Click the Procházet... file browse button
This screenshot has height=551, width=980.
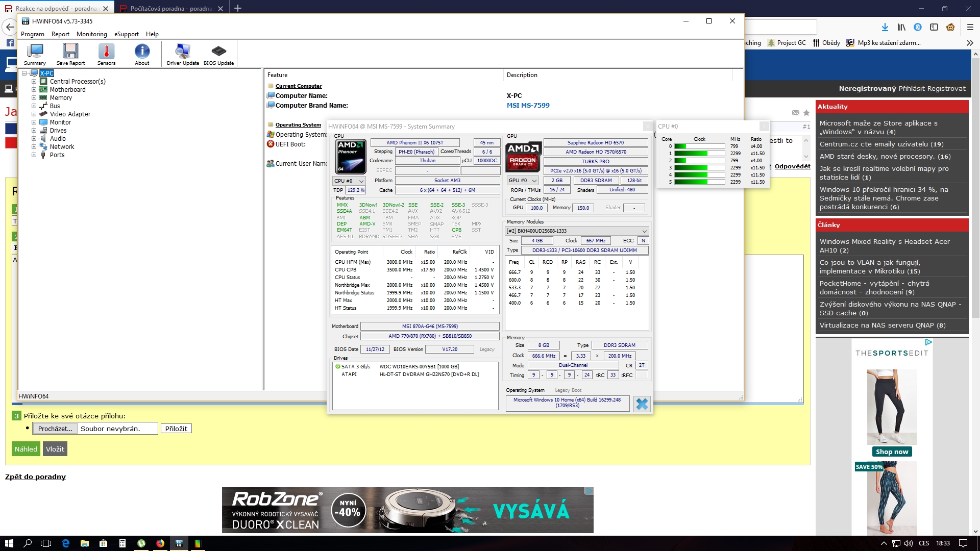pos(55,429)
